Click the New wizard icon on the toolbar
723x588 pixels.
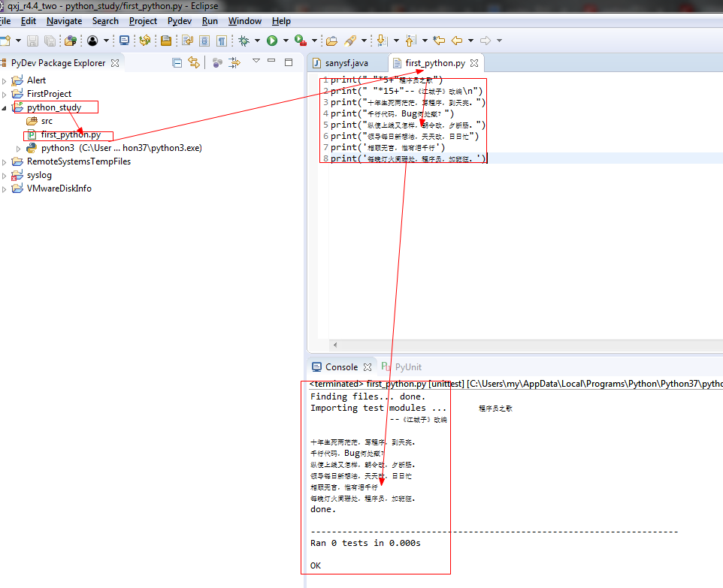[8, 41]
